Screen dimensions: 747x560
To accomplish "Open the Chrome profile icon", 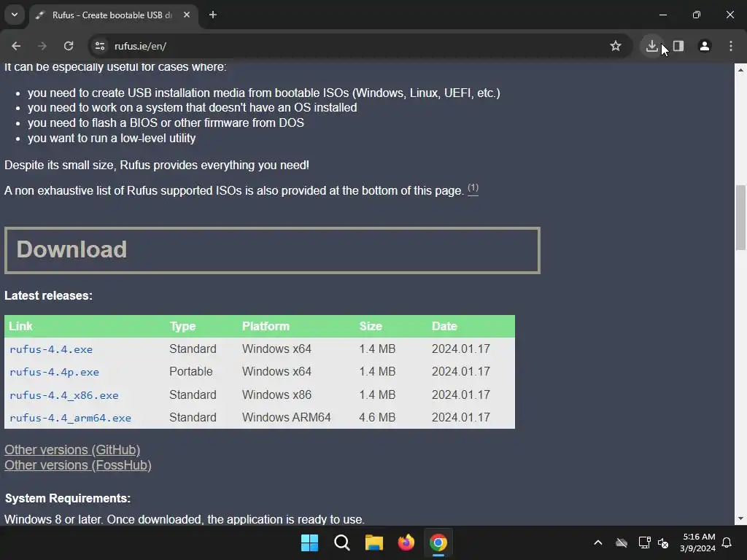I will [x=705, y=46].
